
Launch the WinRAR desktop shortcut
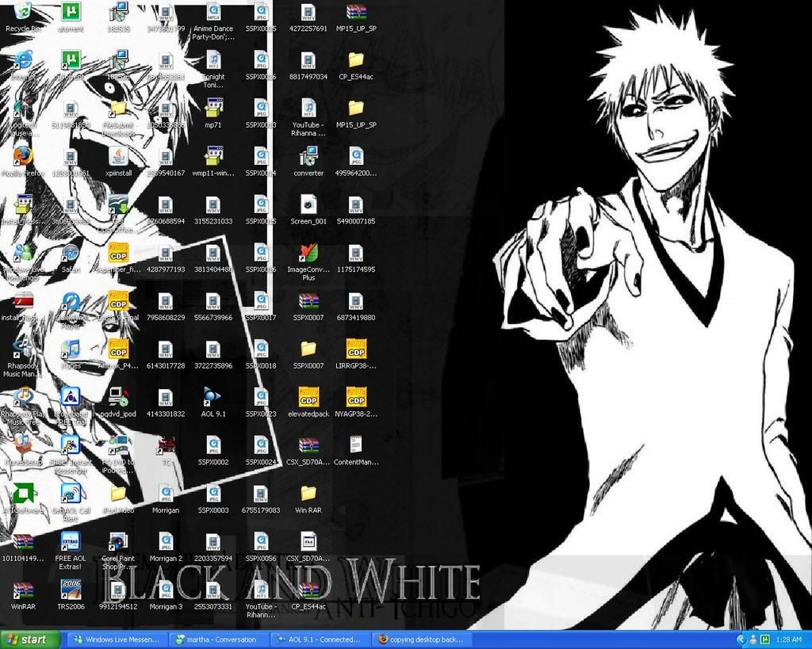point(23,594)
